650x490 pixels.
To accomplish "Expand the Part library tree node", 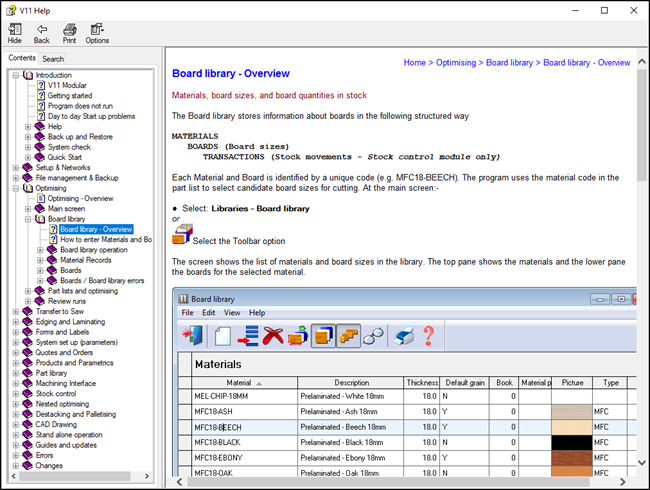I will point(15,372).
